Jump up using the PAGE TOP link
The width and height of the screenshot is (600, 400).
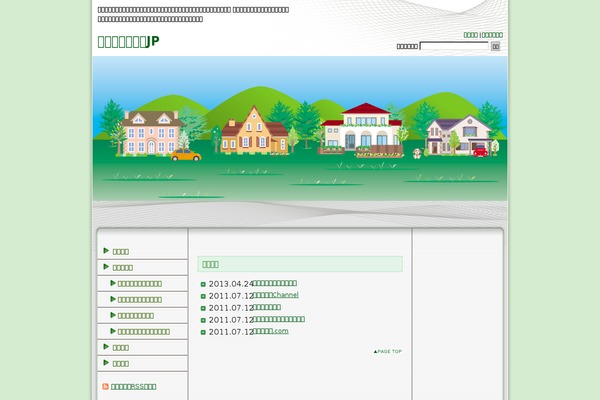point(388,351)
